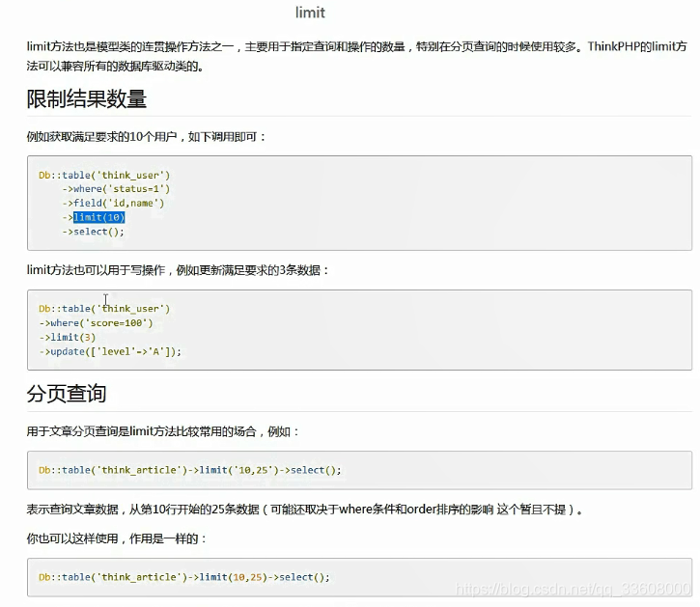The width and height of the screenshot is (700, 607).
Task: Click the code with limit('10,25') string argument
Action: click(x=190, y=470)
